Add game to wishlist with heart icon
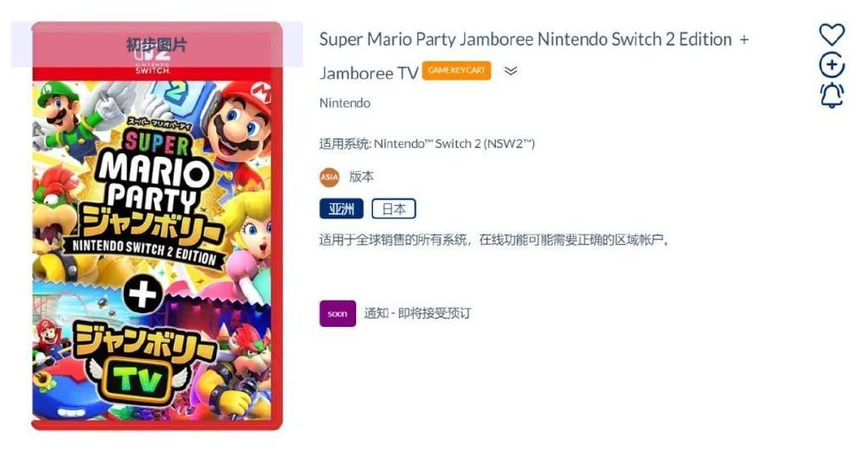868x453 pixels. pos(832,35)
